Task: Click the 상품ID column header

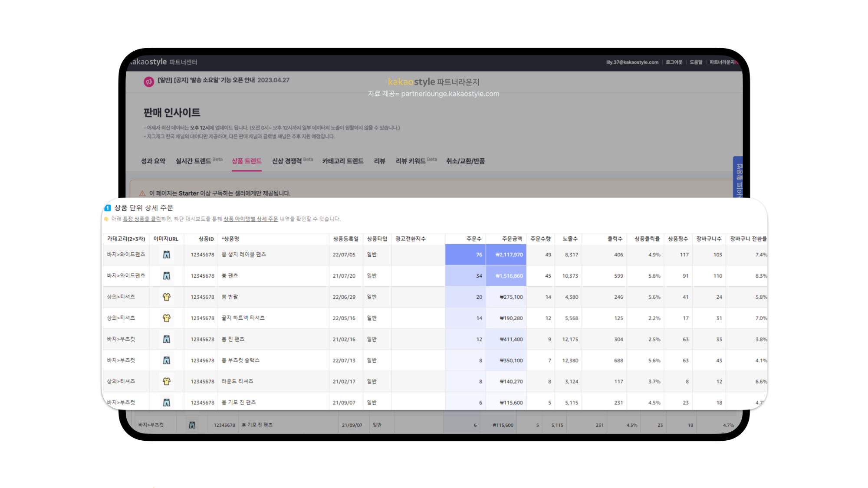Action: [x=206, y=239]
